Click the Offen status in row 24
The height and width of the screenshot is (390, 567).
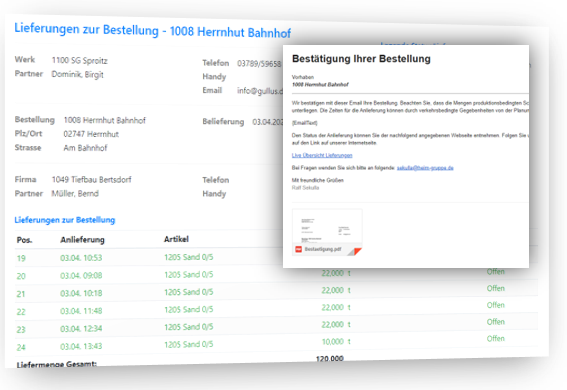pyautogui.click(x=495, y=339)
